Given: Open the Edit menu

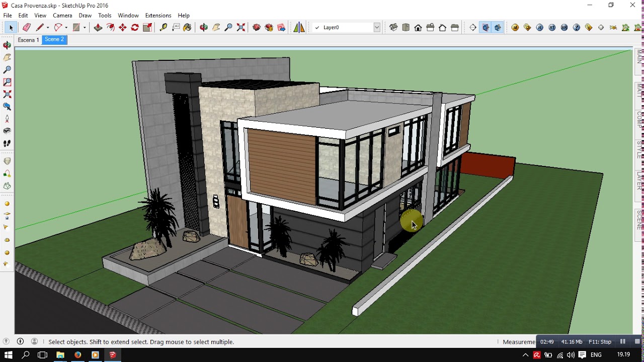Looking at the screenshot, I should [23, 16].
